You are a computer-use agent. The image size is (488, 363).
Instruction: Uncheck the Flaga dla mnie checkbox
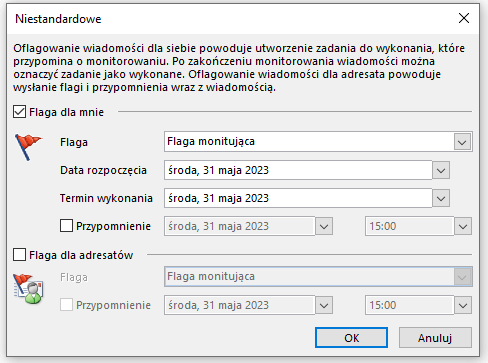point(19,112)
